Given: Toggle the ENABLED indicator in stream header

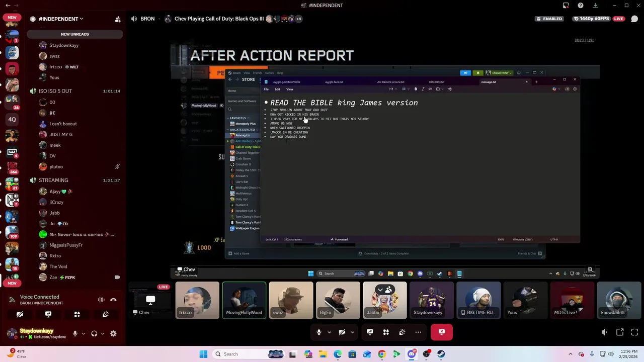Looking at the screenshot, I should point(549,19).
